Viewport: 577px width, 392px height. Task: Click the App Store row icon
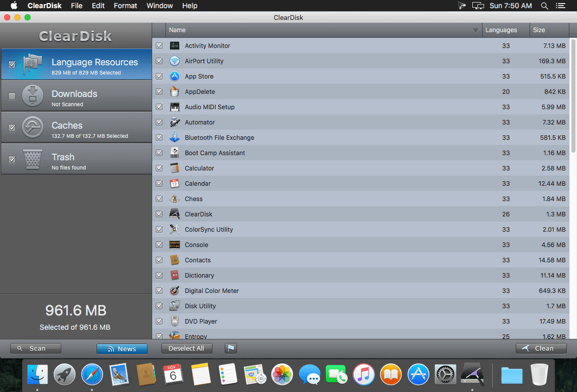175,76
